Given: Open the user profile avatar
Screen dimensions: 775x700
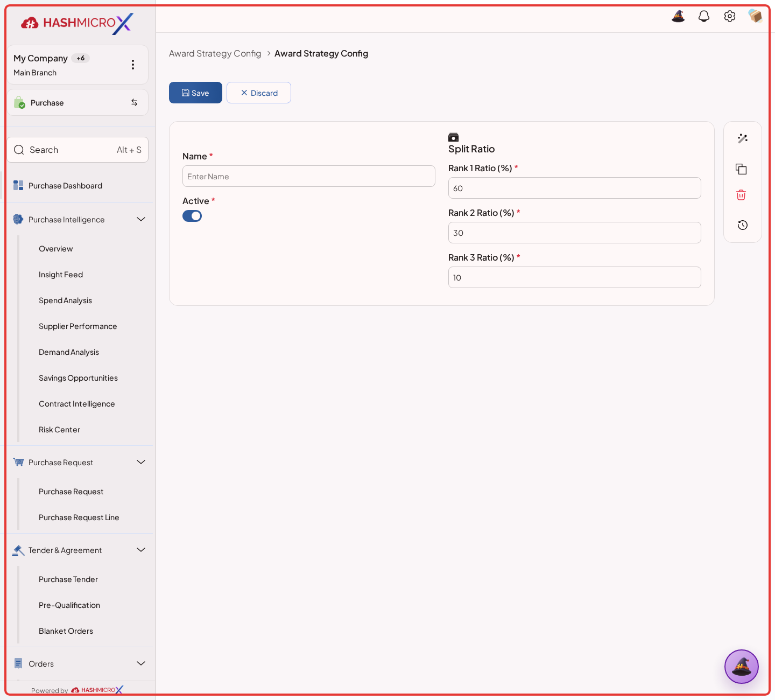Looking at the screenshot, I should [755, 16].
